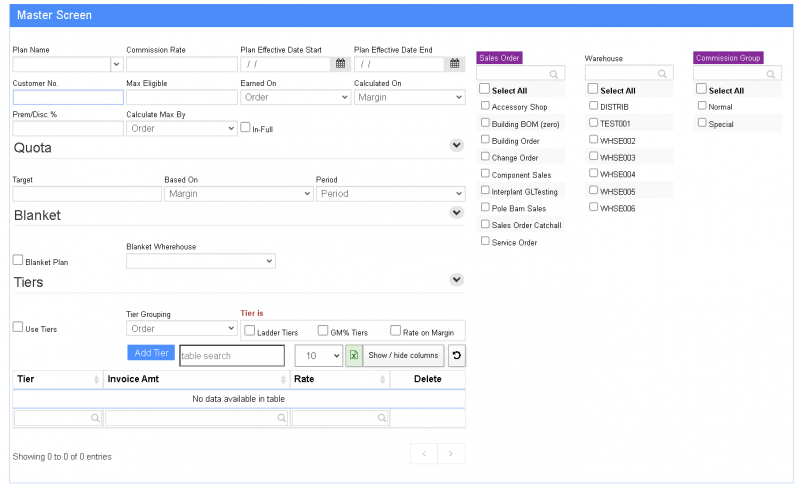The height and width of the screenshot is (489, 800).
Task: Open the Calculated On dropdown
Action: 410,98
